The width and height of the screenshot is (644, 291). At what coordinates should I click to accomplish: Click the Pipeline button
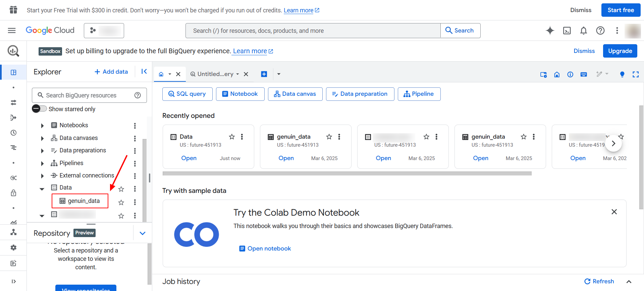pos(419,94)
